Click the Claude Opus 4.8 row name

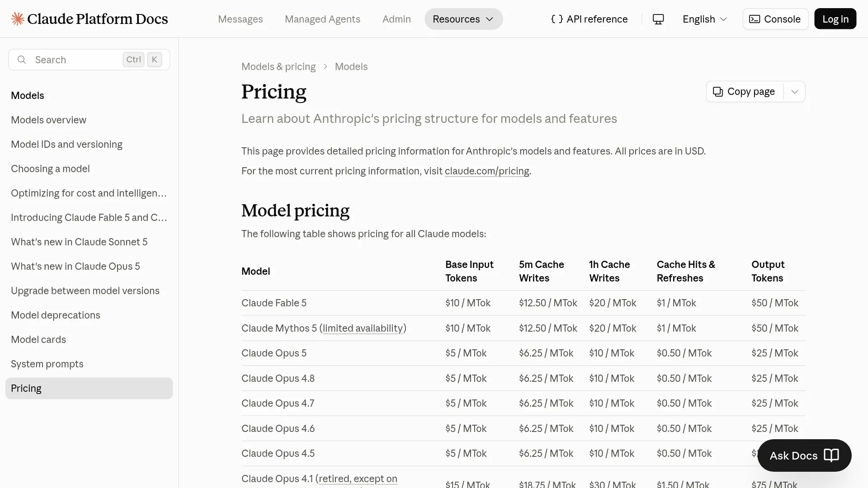(278, 378)
